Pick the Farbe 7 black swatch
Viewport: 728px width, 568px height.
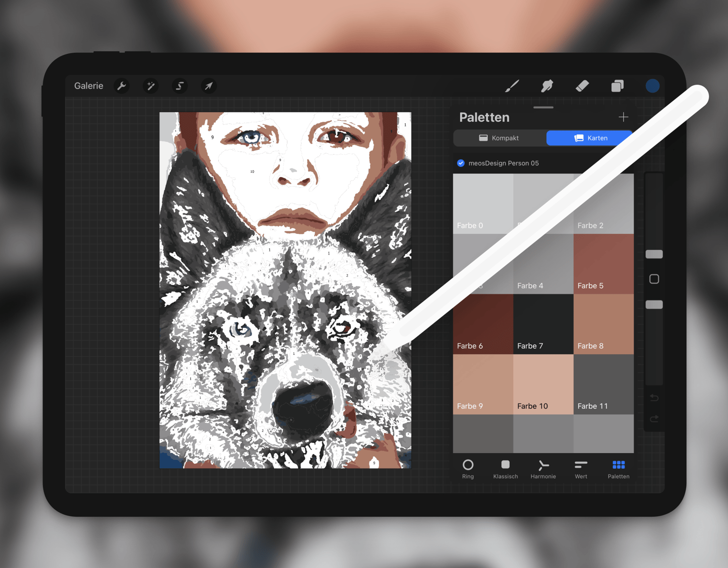click(x=543, y=324)
